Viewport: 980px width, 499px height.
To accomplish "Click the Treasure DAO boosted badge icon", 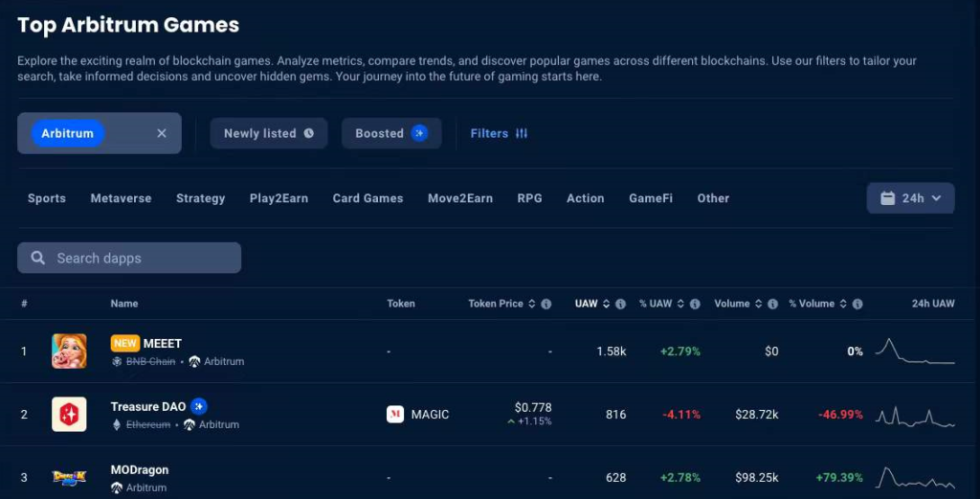I will click(199, 406).
